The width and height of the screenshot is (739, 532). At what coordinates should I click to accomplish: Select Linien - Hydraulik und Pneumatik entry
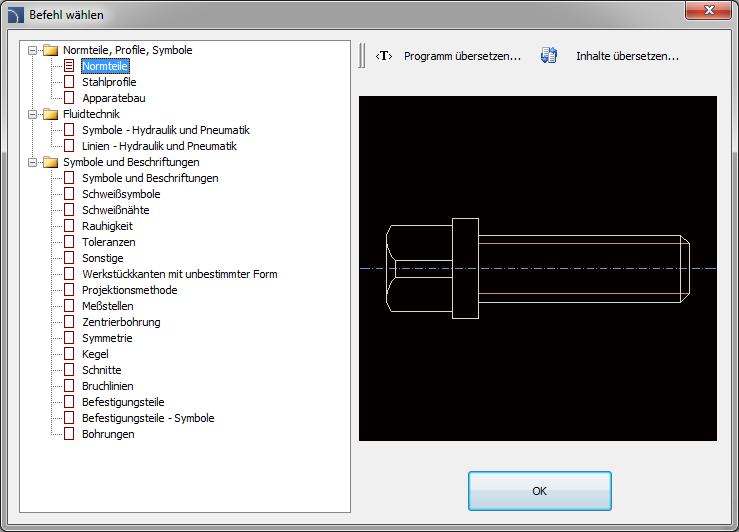click(159, 146)
